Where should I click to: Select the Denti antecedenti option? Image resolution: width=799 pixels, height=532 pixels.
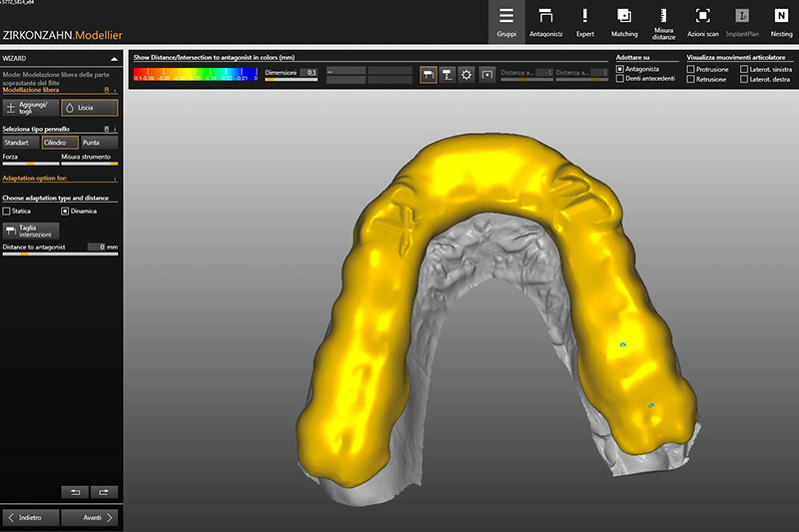[x=620, y=79]
